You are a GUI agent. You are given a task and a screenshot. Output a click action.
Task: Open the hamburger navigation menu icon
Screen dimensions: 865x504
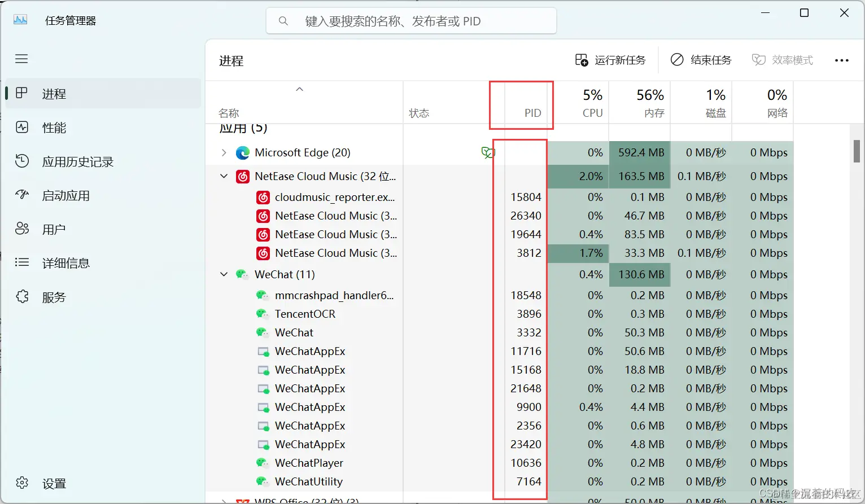21,59
